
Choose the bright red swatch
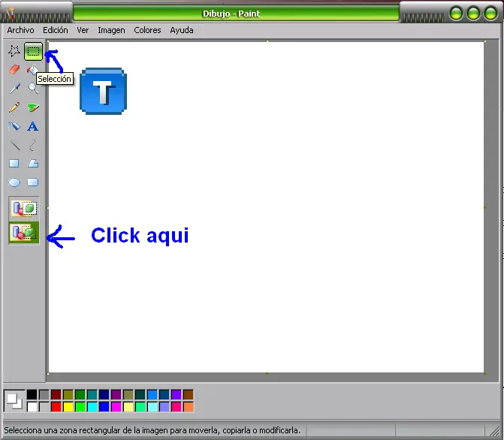[x=56, y=407]
